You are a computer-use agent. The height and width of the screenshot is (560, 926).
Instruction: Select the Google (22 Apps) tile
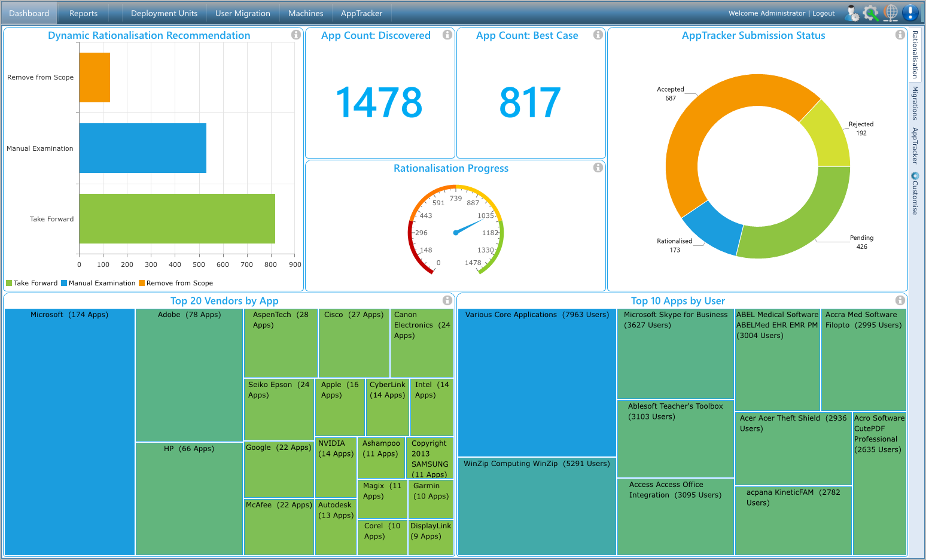point(279,470)
